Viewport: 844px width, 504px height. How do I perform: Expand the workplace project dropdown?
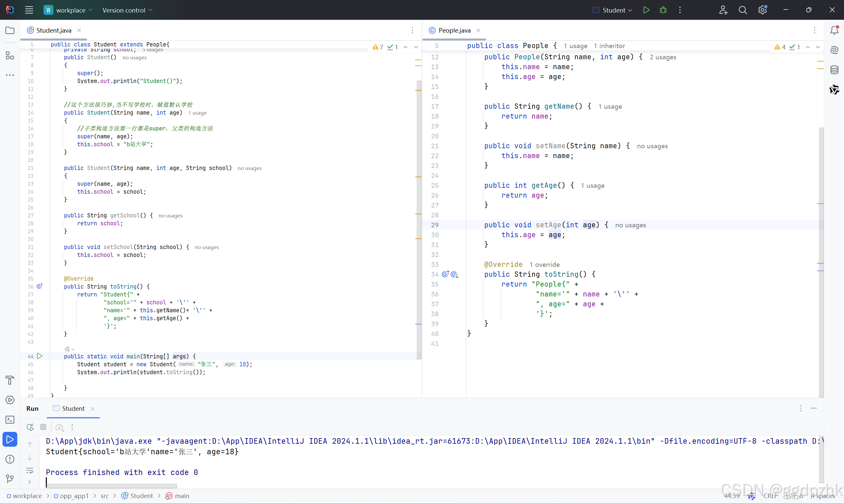68,10
